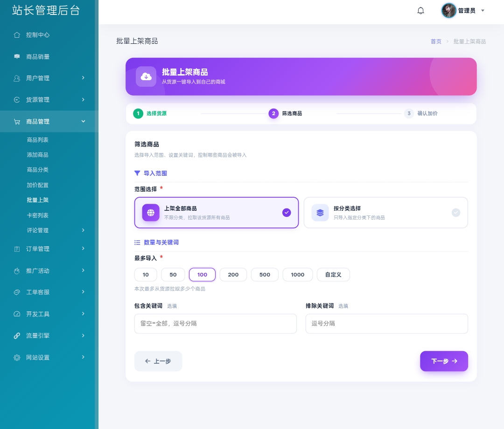This screenshot has height=429, width=504.
Task: Choose the 自定义 import amount
Action: (333, 275)
